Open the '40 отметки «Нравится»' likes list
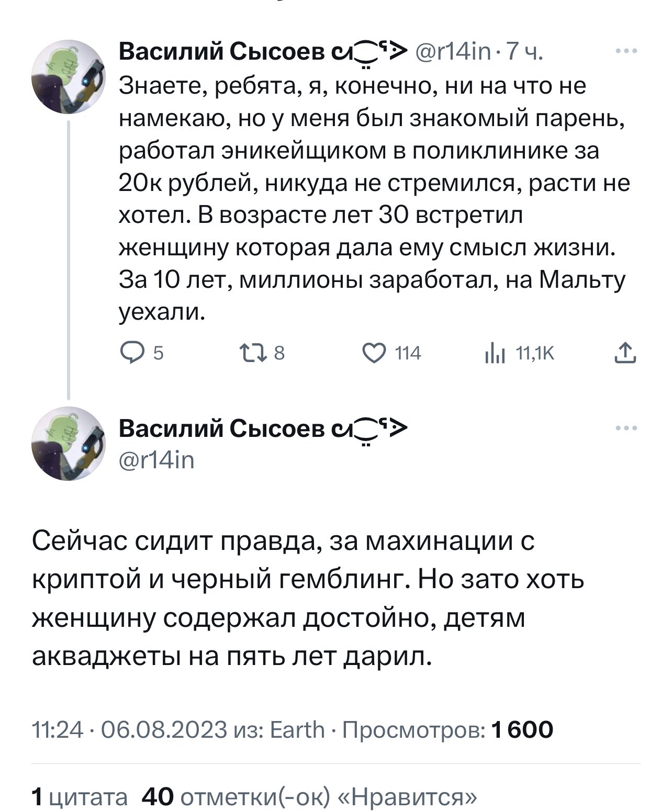 tap(310, 797)
